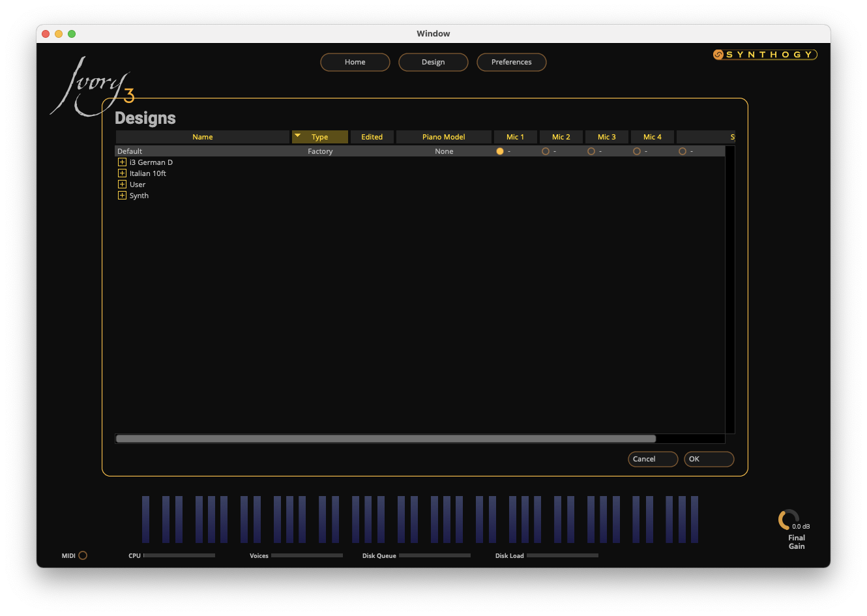
Task: Select the 'i3 German D' tree item
Action: tap(151, 162)
